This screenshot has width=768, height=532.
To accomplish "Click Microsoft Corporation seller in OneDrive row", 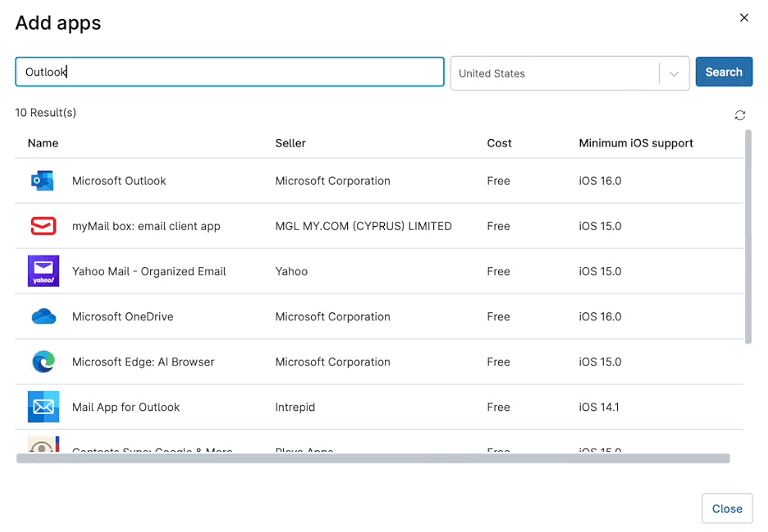I will [333, 316].
